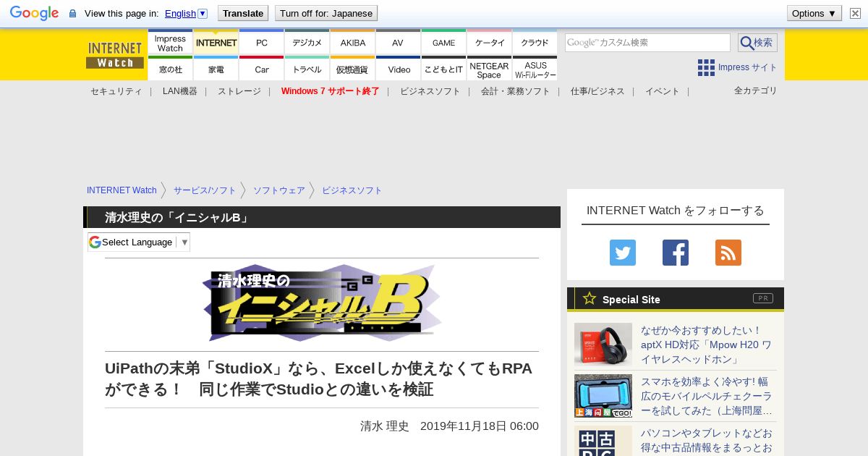Click the Twitter follow icon

623,253
